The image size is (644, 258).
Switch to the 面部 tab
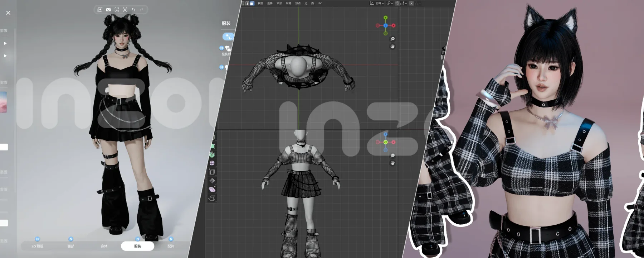[71, 246]
